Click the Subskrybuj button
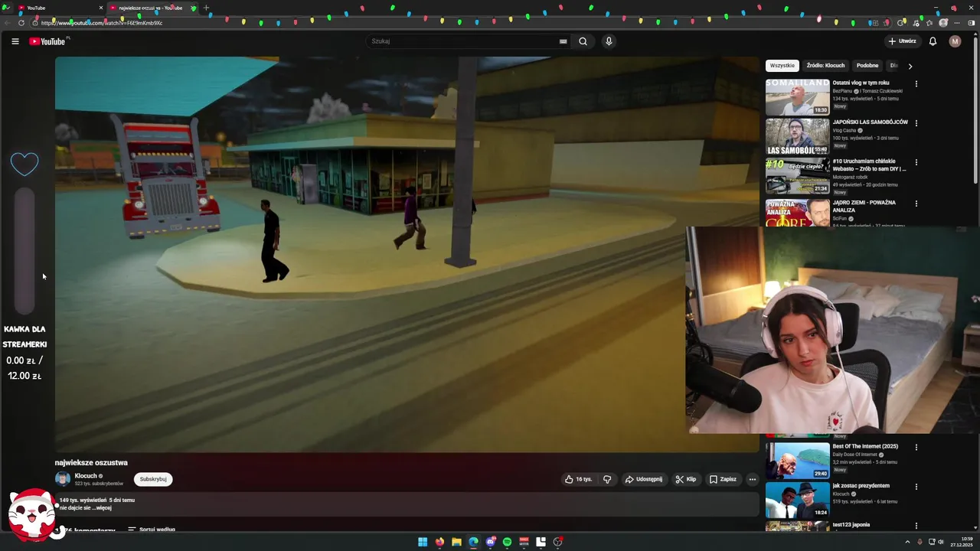980x551 pixels. click(153, 479)
